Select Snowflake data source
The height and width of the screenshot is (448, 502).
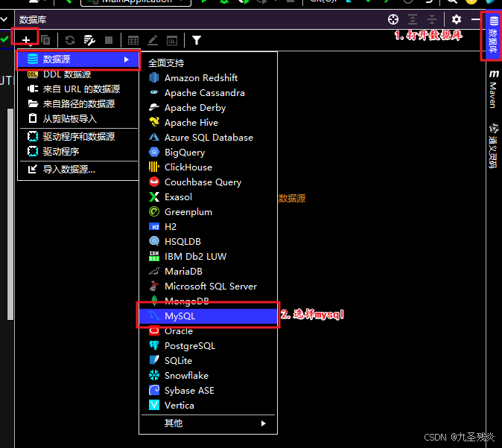pyautogui.click(x=208, y=375)
